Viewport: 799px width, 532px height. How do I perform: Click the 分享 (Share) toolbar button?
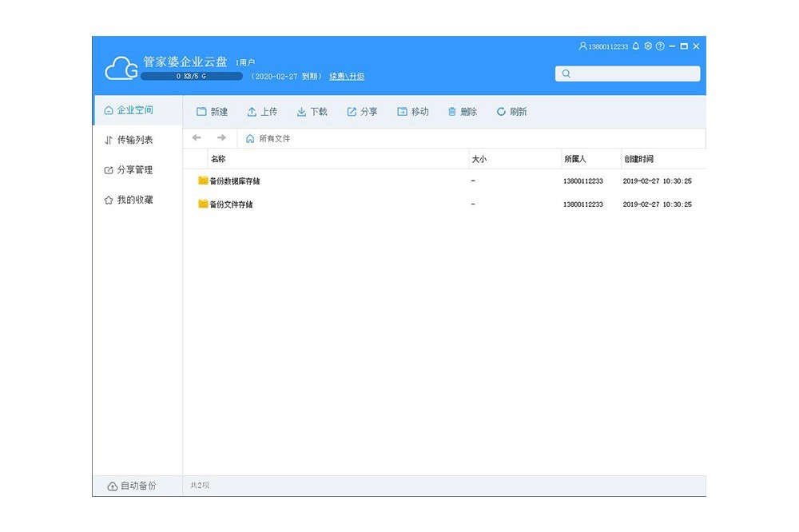coord(362,112)
